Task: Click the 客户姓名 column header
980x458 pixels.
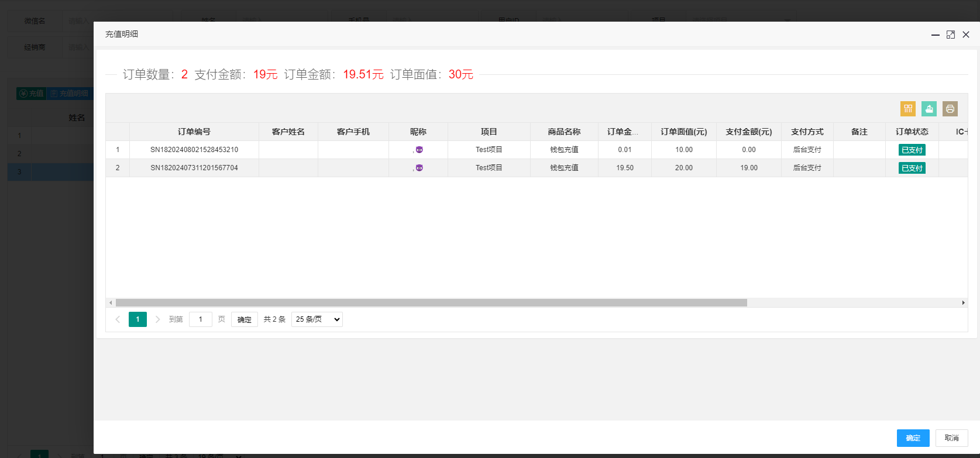Action: click(288, 132)
